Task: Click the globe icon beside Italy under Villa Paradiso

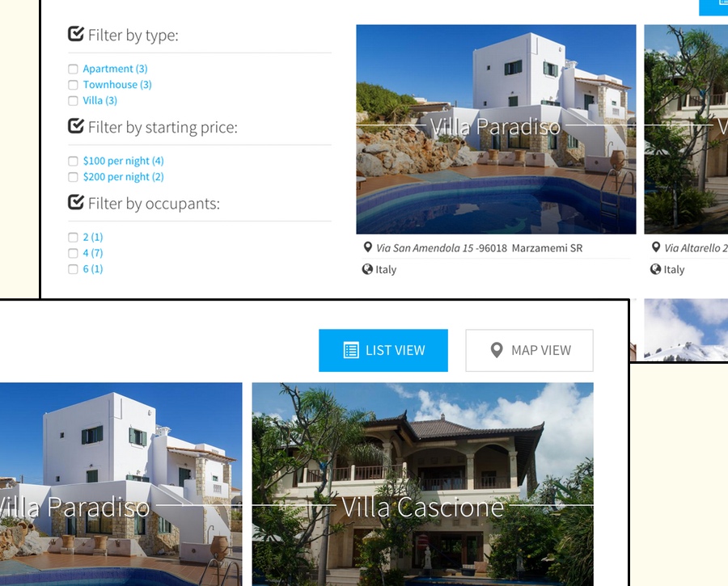Action: 367,269
